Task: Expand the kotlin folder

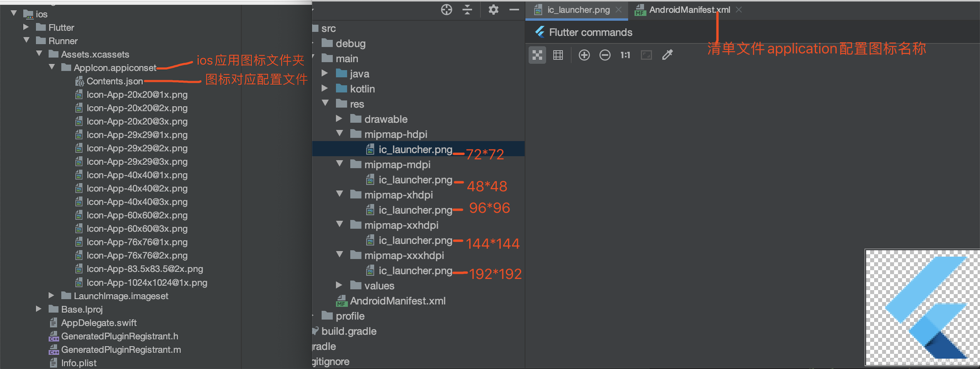Action: pos(324,88)
